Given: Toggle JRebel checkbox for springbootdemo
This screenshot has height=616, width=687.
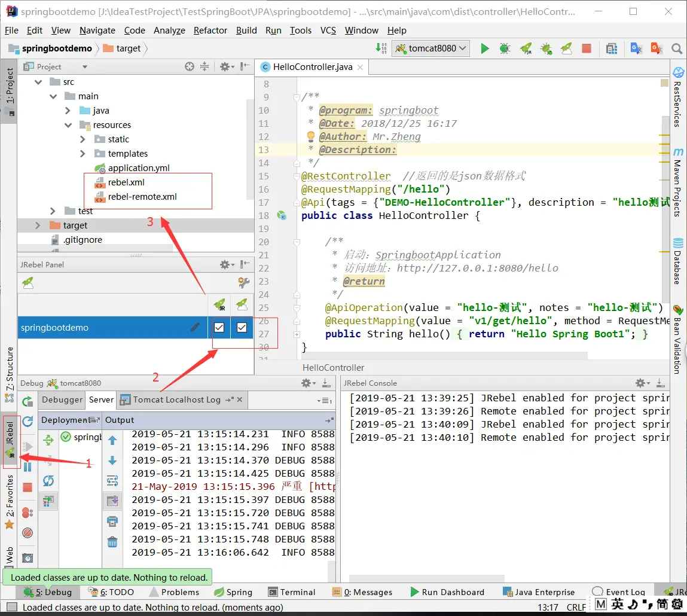Looking at the screenshot, I should 219,327.
